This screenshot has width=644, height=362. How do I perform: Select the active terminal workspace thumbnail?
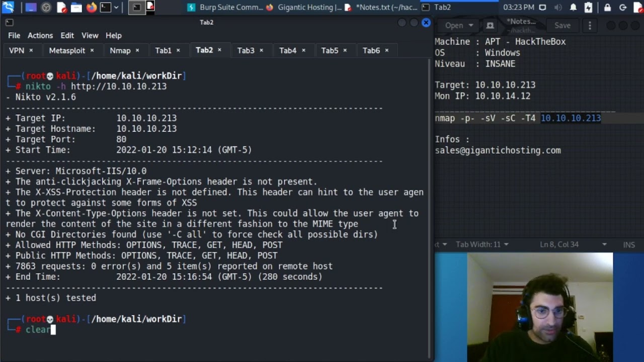[137, 8]
